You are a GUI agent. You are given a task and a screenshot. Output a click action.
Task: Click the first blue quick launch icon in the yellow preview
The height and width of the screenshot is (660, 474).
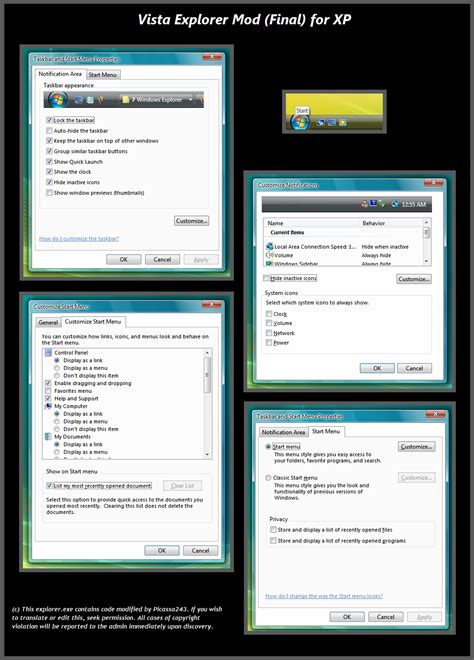point(321,122)
